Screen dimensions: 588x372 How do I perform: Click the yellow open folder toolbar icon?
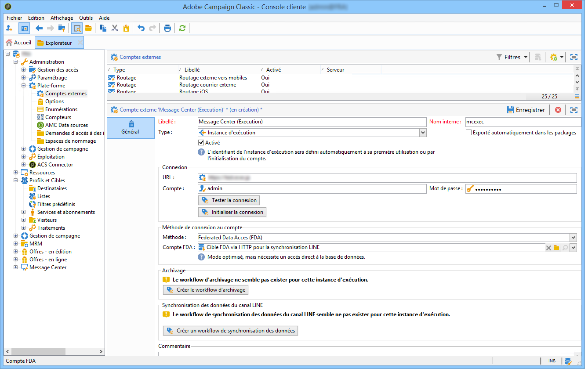(x=88, y=29)
